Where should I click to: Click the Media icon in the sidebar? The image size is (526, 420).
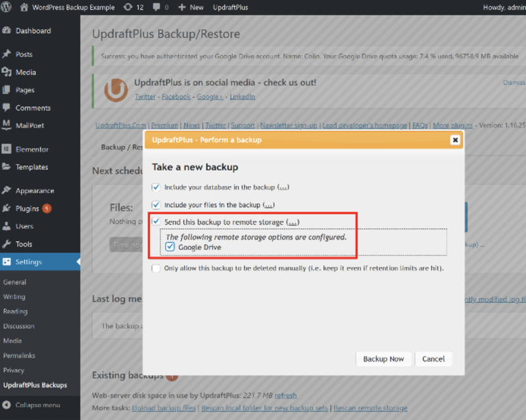[x=7, y=72]
